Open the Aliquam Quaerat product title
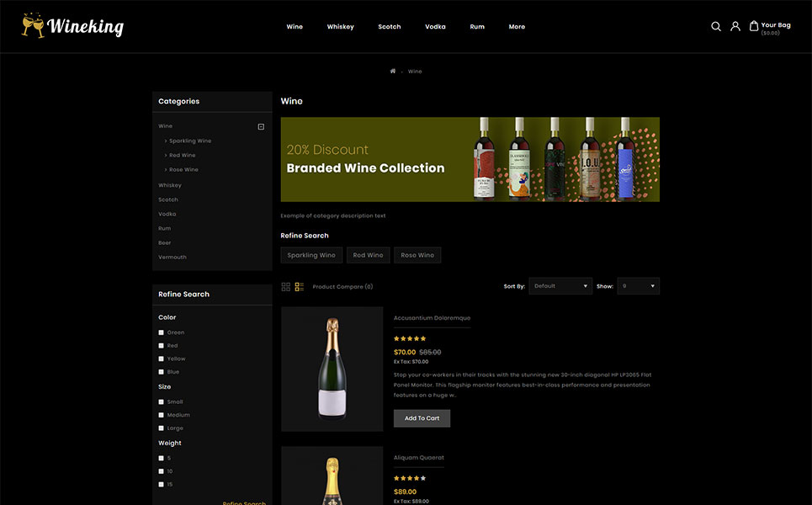The width and height of the screenshot is (812, 505). (419, 458)
